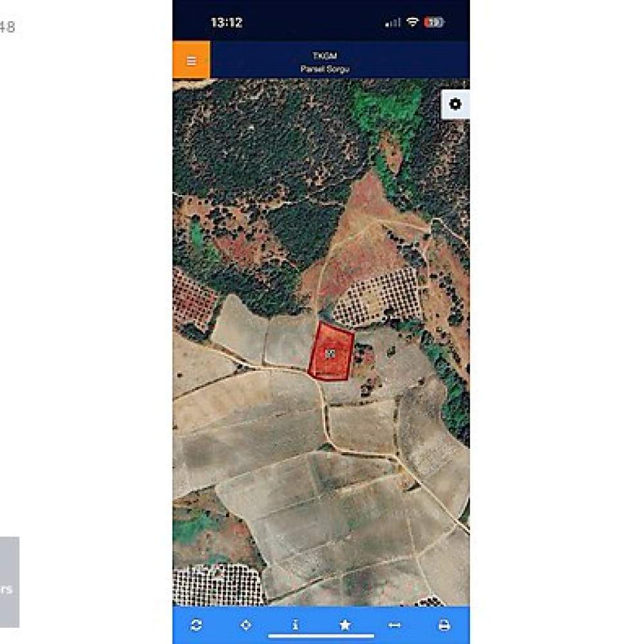Tap the refresh icon in bottom bar

click(196, 625)
